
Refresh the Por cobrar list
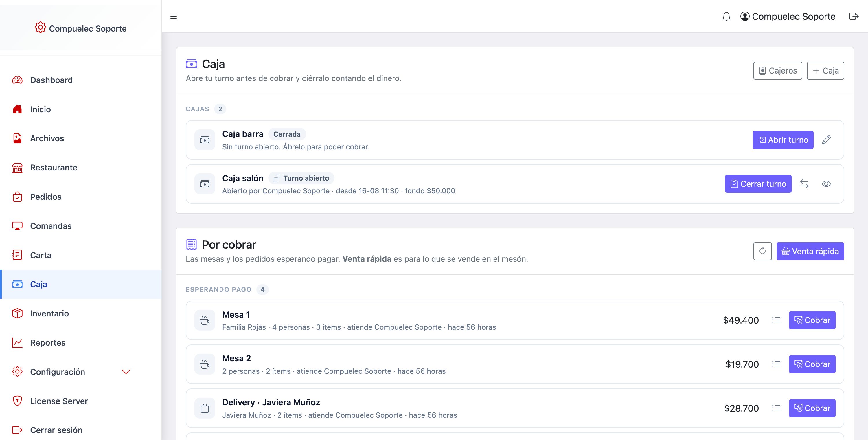(x=762, y=251)
